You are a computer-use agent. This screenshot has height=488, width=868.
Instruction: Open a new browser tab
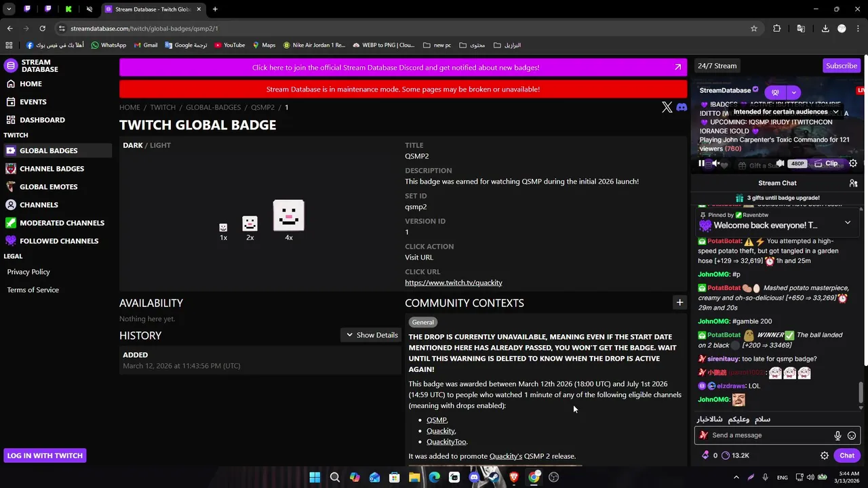click(x=215, y=9)
